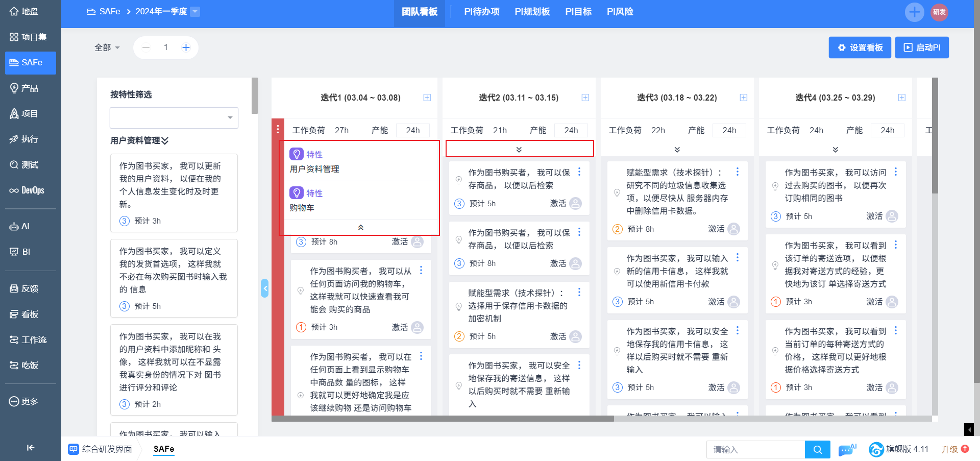Click the search magnifier button
The image size is (980, 461).
[x=817, y=450]
